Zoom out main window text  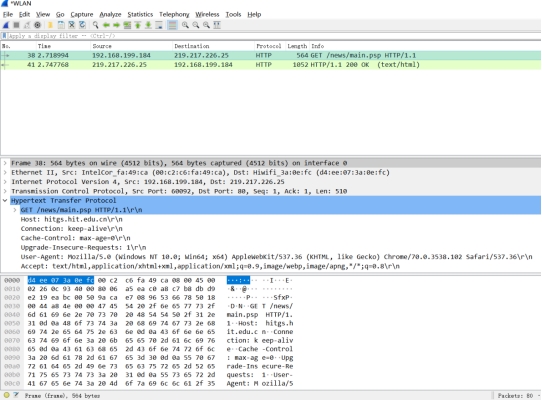coord(196,25)
